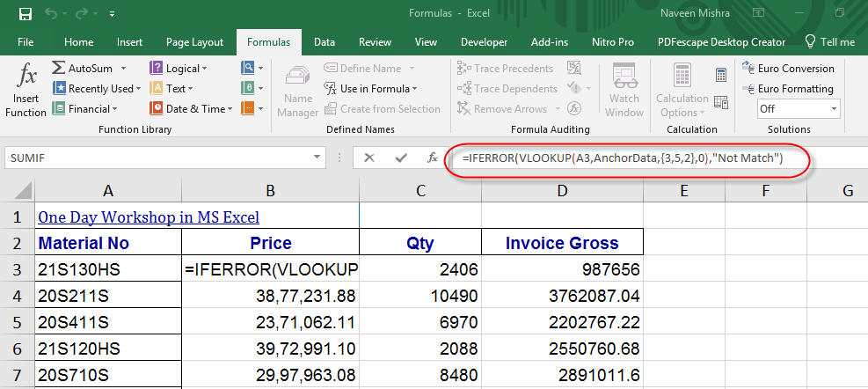Select cell with 21S130HS
Viewport: 868px width, 389px height.
[x=108, y=270]
